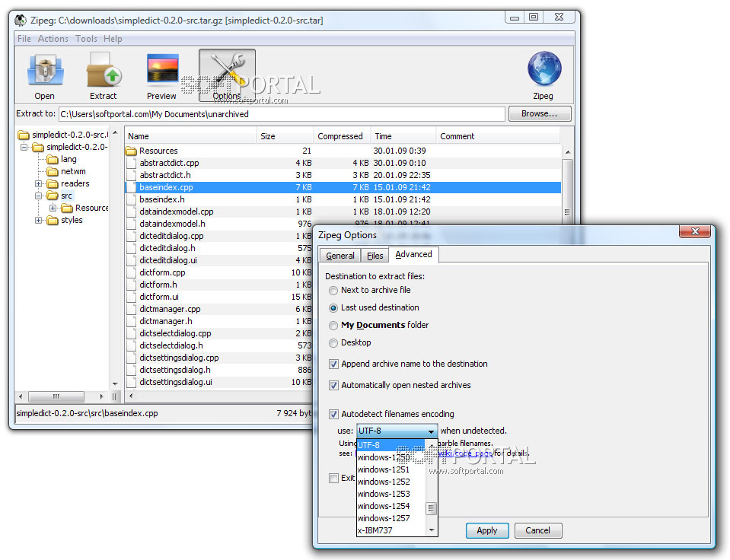Open the Help menu
This screenshot has width=730, height=560.
[x=113, y=39]
